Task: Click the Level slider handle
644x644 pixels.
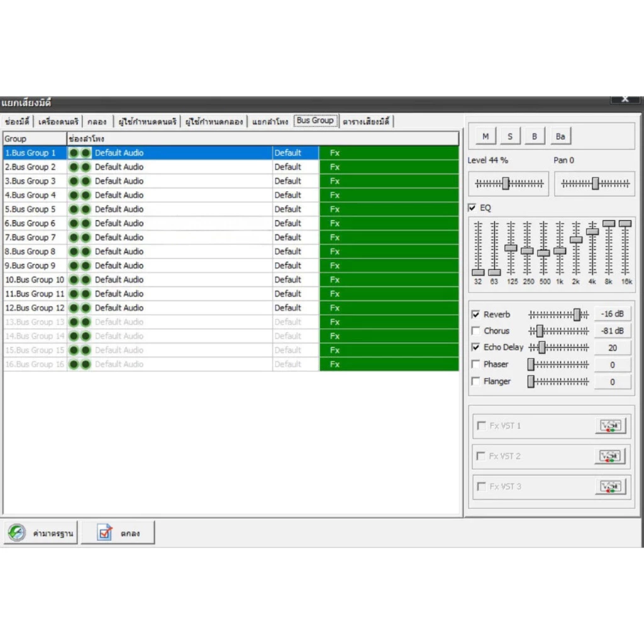Action: [x=506, y=184]
